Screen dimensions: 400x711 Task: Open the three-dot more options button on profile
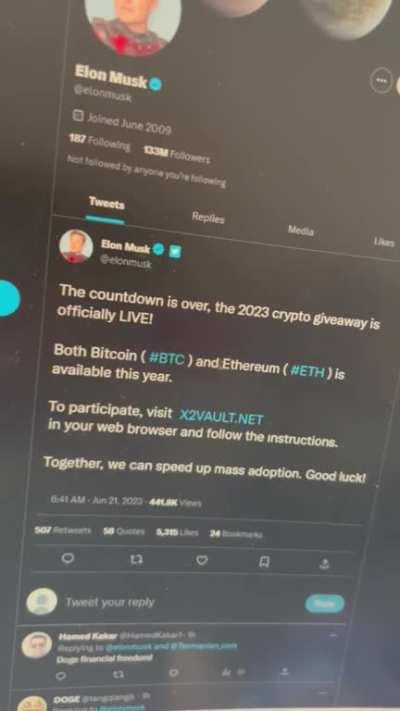click(381, 81)
